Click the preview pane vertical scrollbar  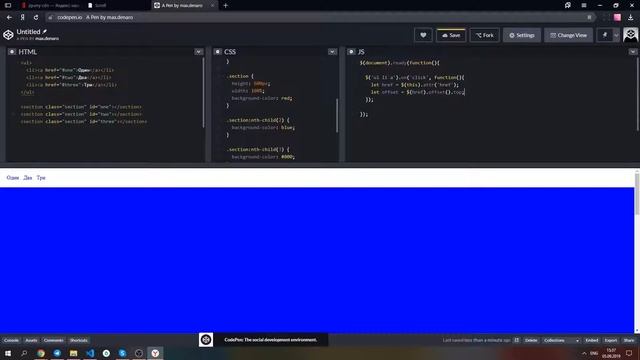coord(637,193)
